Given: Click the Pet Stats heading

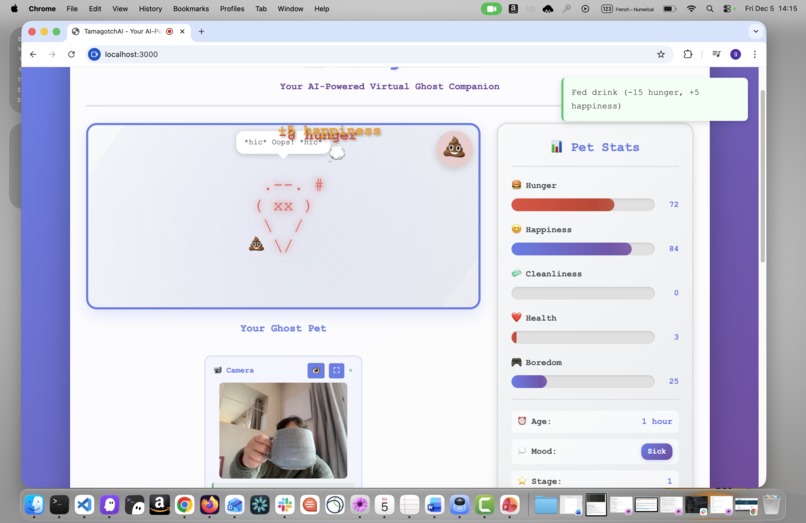Looking at the screenshot, I should pyautogui.click(x=595, y=147).
